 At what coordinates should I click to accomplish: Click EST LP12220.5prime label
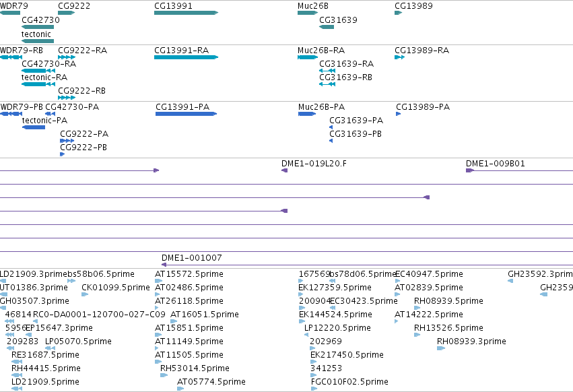coord(337,328)
